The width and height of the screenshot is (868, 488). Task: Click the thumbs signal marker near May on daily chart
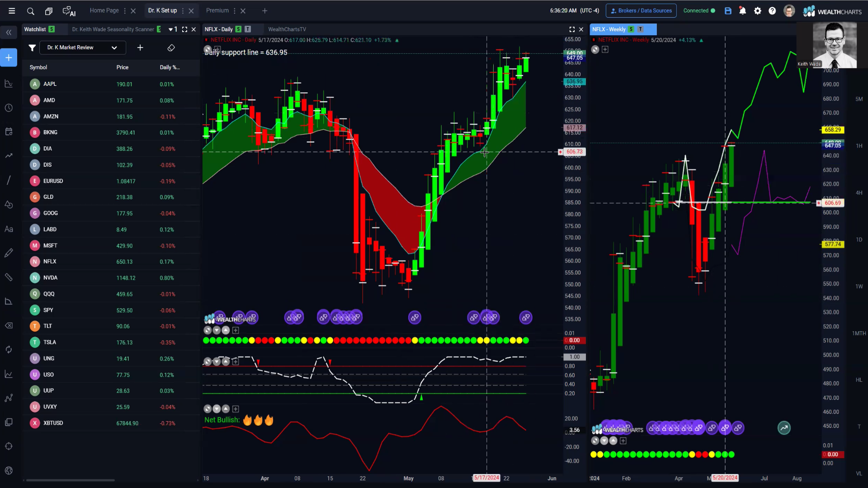coord(415,317)
